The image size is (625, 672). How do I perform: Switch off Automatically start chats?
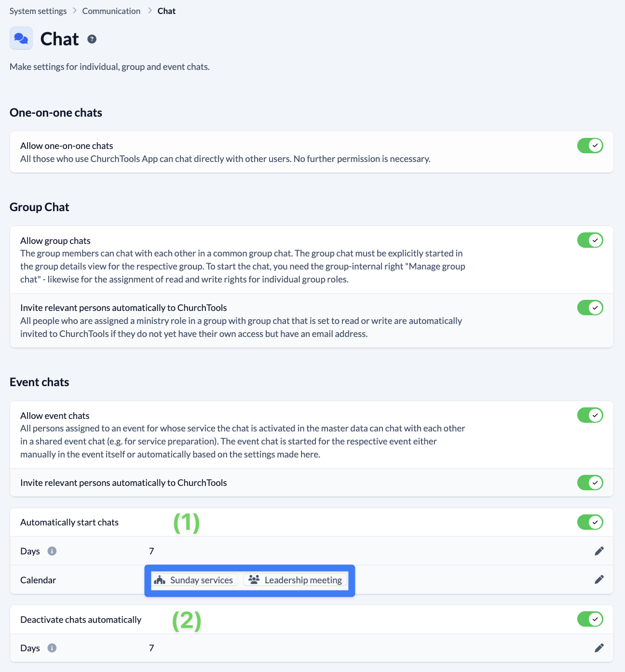590,522
